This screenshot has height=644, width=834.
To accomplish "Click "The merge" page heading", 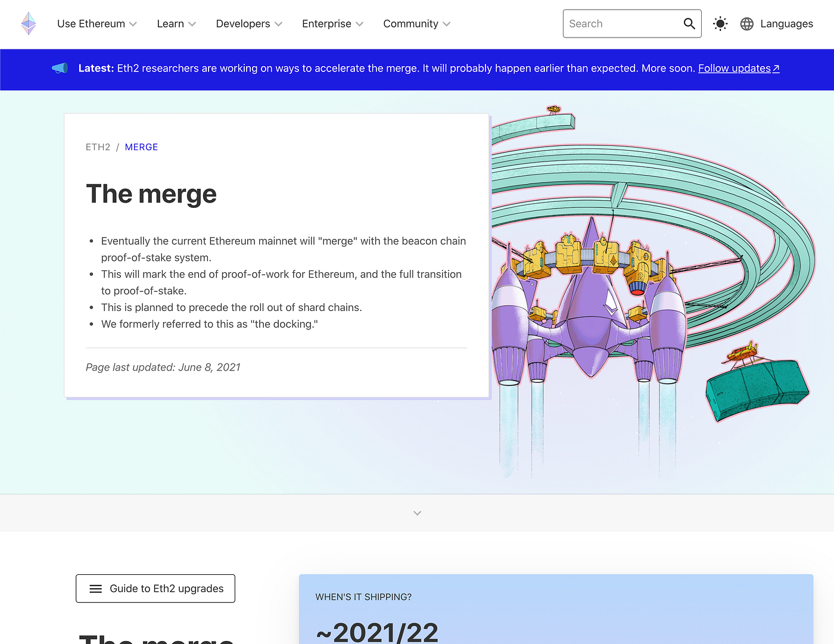I will point(151,194).
